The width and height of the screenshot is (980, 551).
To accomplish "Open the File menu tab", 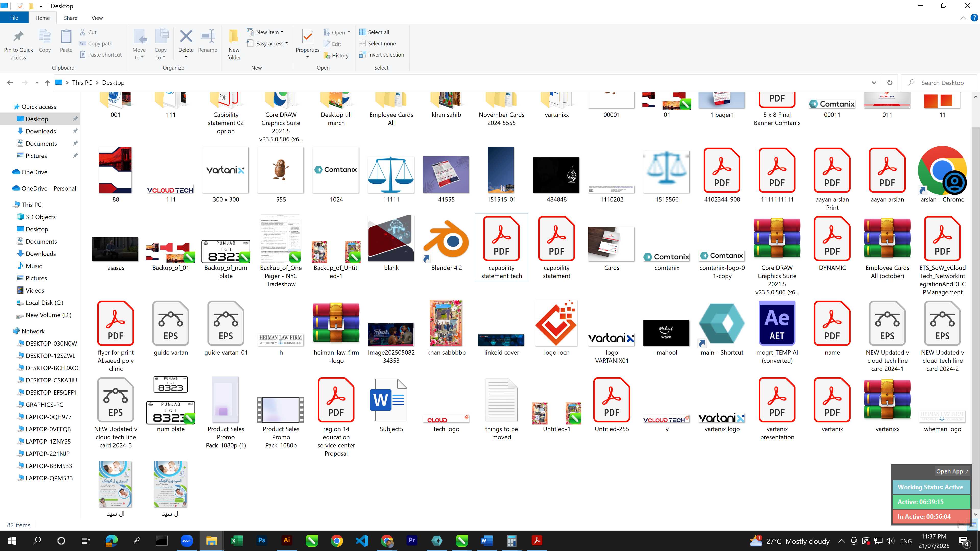I will pyautogui.click(x=14, y=18).
